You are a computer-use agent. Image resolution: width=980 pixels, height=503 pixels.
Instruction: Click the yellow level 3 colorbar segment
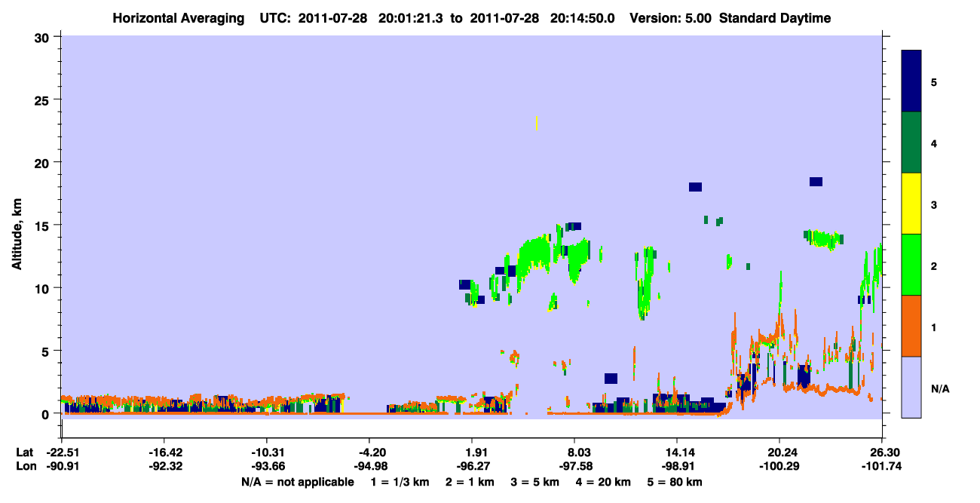911,204
